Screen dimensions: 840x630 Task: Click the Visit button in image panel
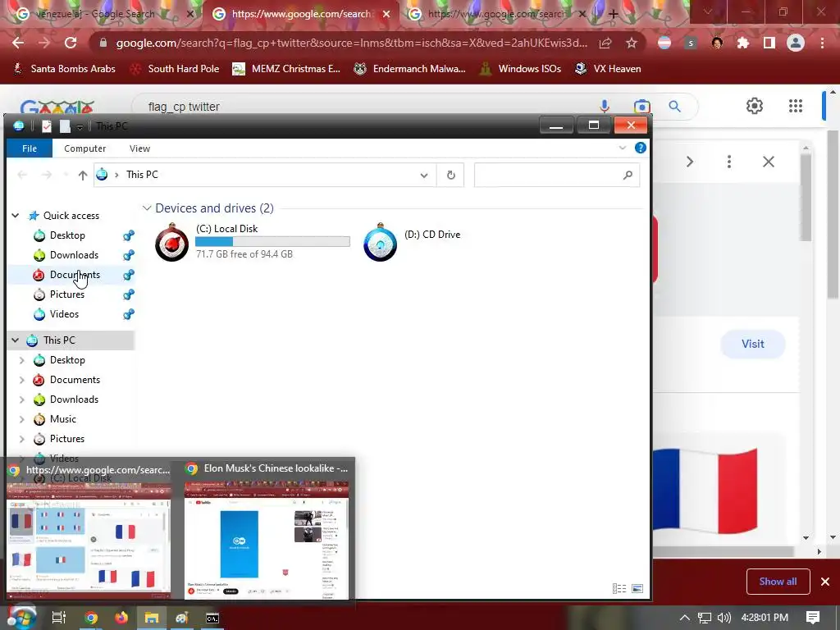[753, 344]
